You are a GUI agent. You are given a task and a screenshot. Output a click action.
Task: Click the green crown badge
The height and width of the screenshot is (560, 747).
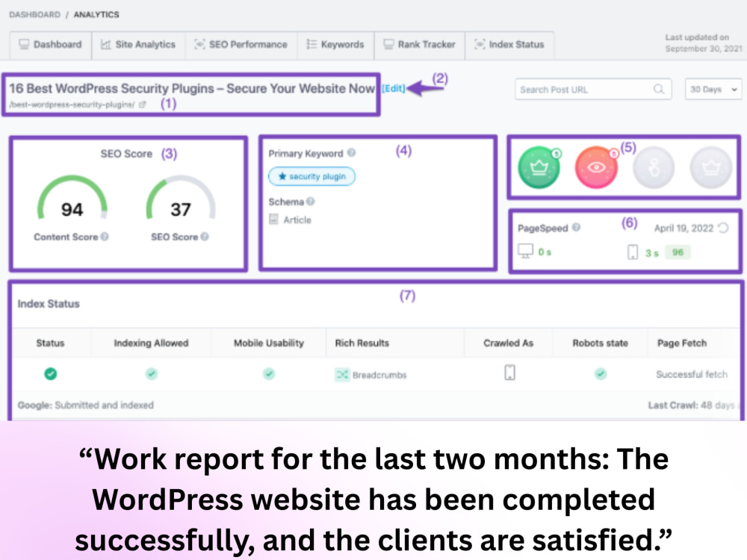[539, 167]
